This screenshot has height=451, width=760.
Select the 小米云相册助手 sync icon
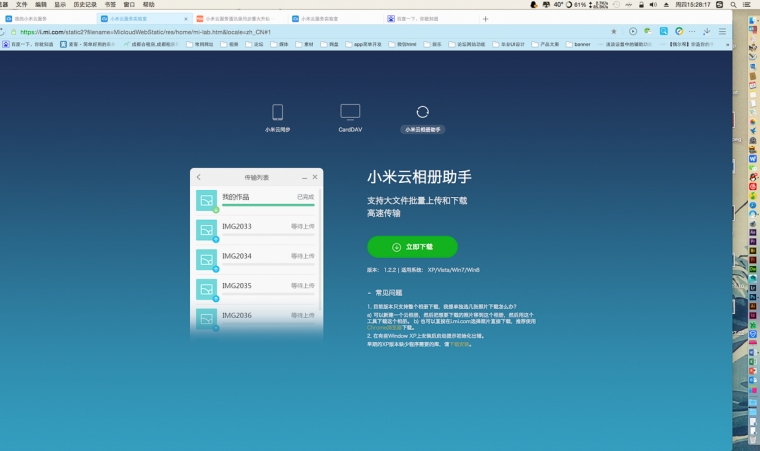tap(423, 112)
